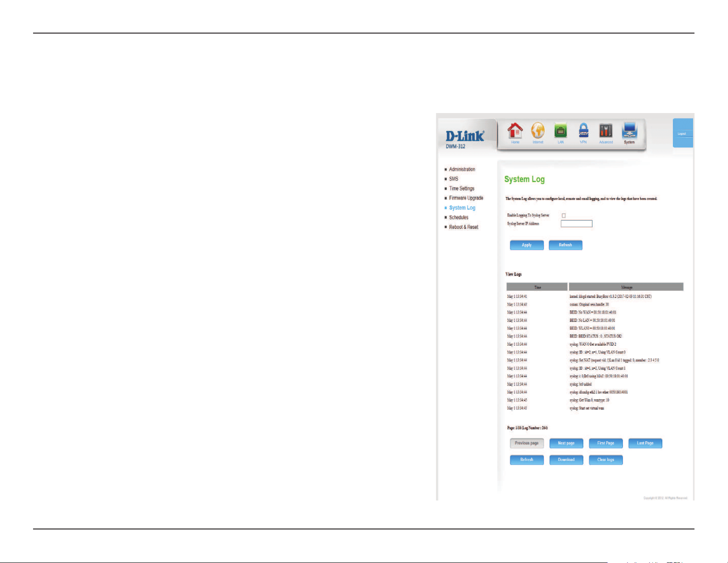This screenshot has height=563, width=728.
Task: Focus the Syslog Server IP Address field
Action: coord(576,223)
